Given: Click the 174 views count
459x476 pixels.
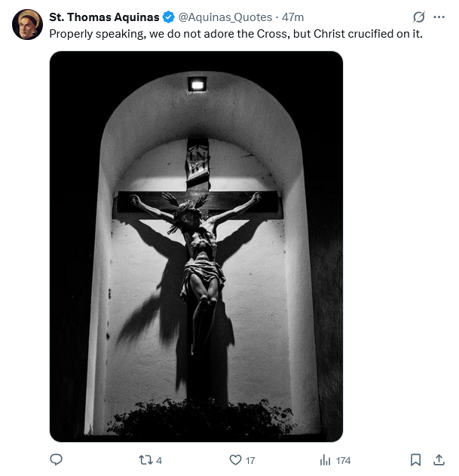Looking at the screenshot, I should [343, 461].
